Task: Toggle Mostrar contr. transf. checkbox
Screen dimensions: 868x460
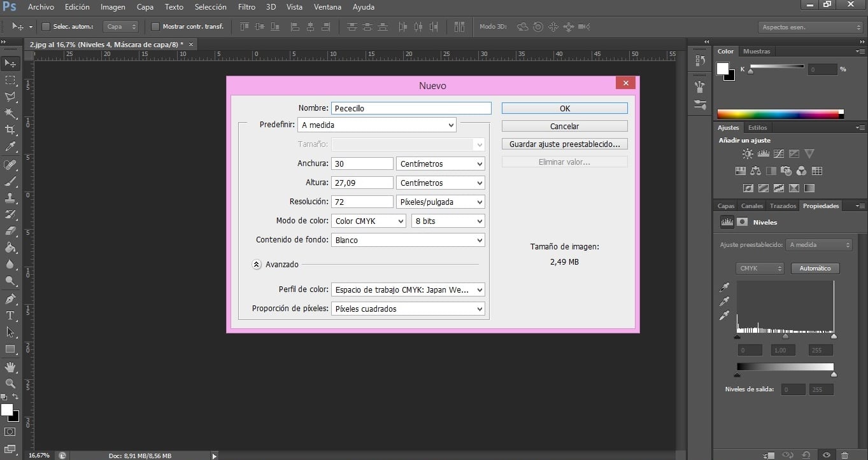Action: click(155, 27)
